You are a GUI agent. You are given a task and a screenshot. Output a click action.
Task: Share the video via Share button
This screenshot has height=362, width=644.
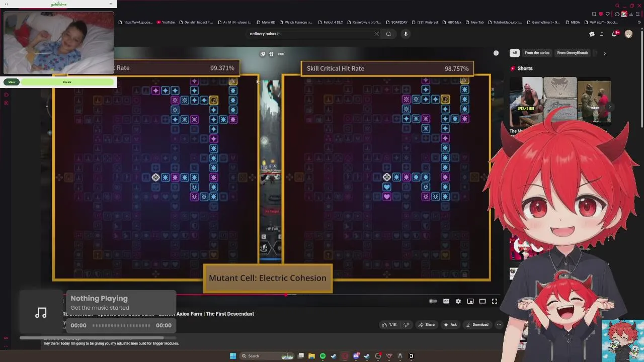[x=426, y=325]
